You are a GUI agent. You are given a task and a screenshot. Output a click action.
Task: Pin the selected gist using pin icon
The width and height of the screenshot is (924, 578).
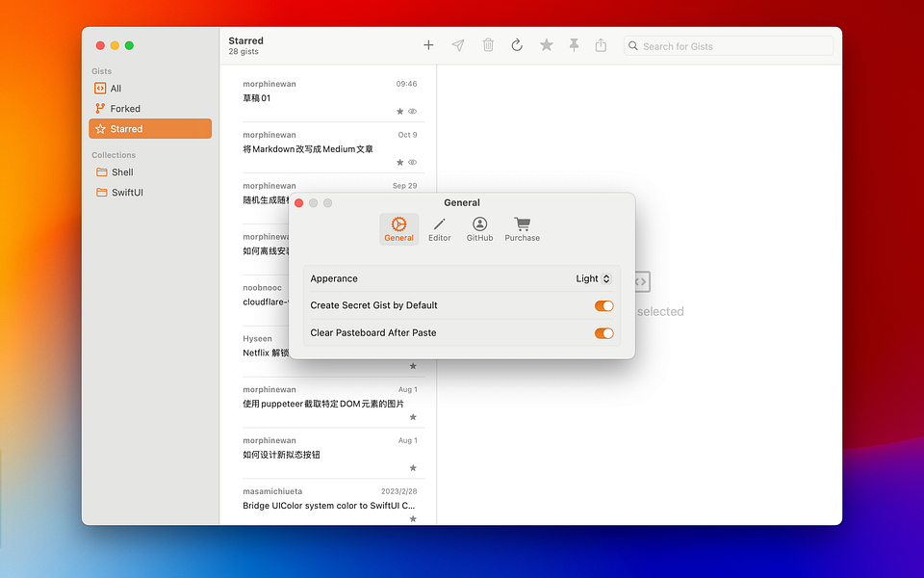574,44
